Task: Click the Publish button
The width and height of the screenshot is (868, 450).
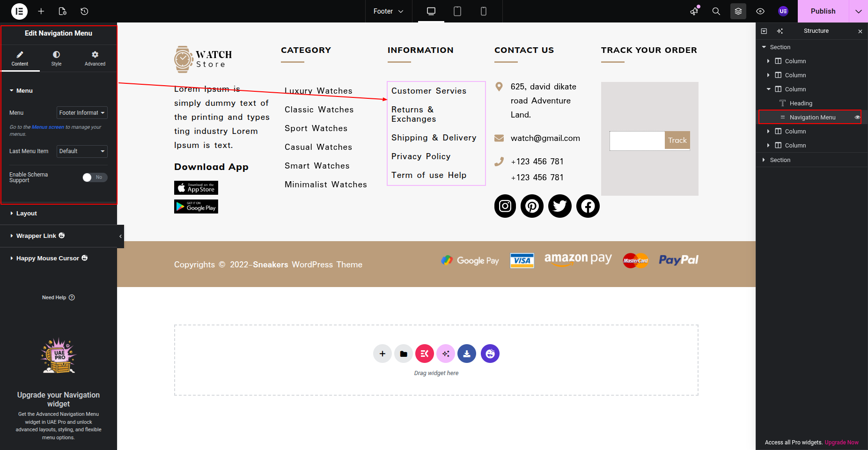Action: click(823, 11)
